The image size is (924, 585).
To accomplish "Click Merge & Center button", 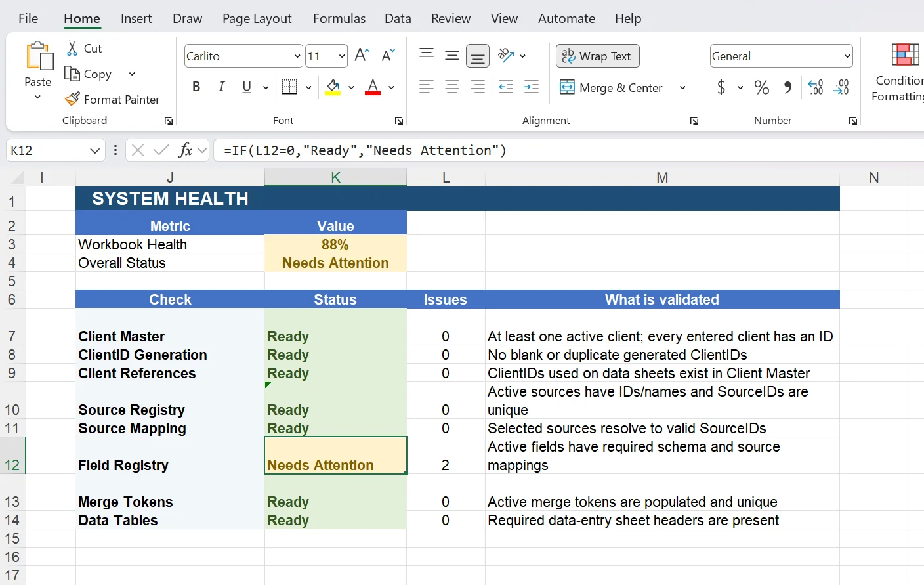I will coord(611,87).
